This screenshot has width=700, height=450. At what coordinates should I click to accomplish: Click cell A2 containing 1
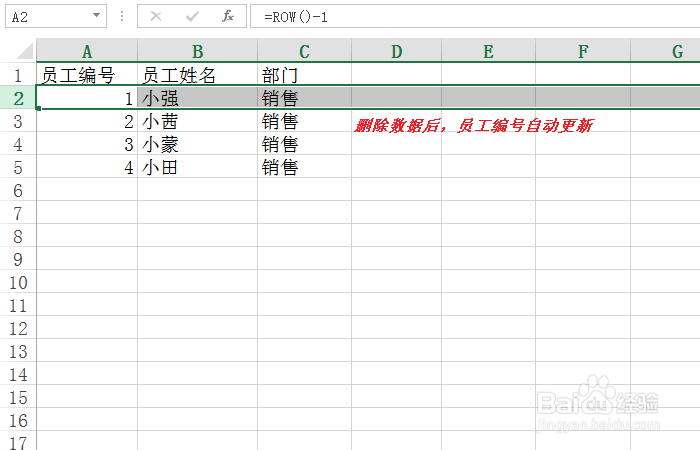pos(87,98)
